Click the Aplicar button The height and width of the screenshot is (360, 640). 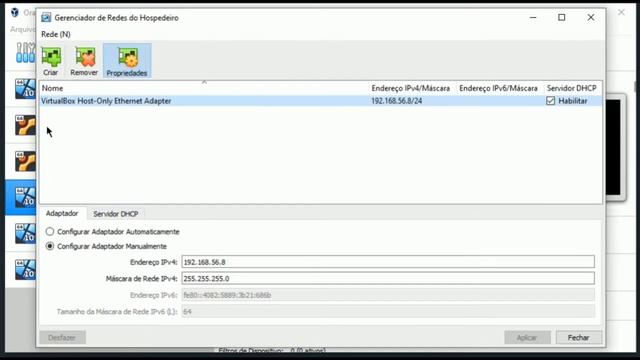527,338
